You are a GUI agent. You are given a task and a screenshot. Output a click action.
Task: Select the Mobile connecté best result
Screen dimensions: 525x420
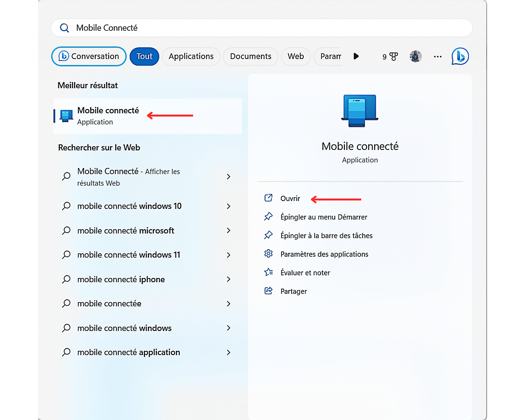[148, 116]
